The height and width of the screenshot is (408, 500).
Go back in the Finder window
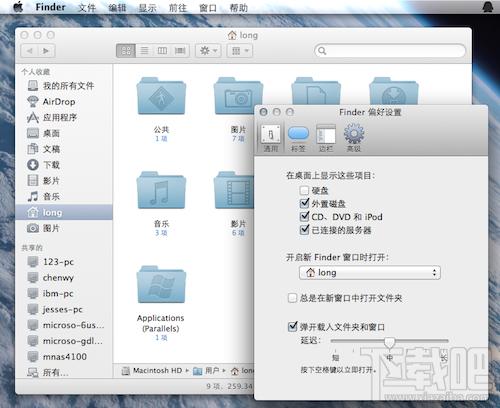pos(29,51)
